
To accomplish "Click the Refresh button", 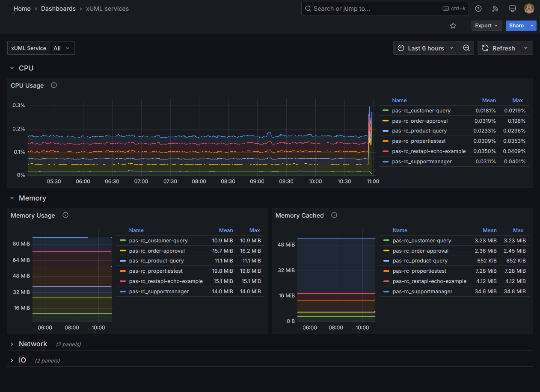I will (x=498, y=48).
